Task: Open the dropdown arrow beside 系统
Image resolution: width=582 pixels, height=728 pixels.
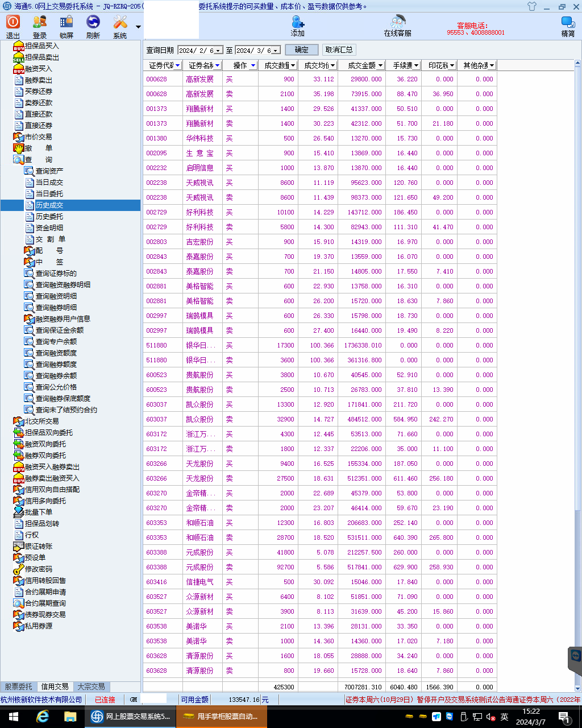Action: 138,27
